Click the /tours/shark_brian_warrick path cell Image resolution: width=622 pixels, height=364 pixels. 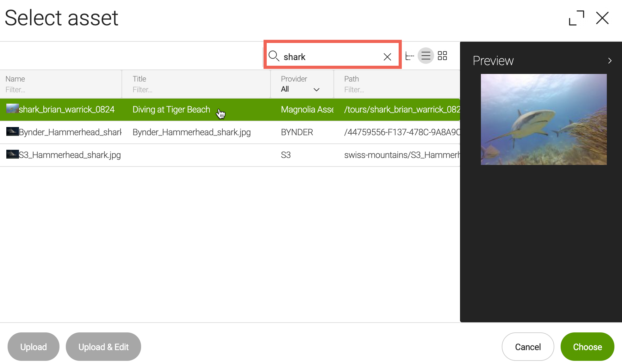click(402, 109)
